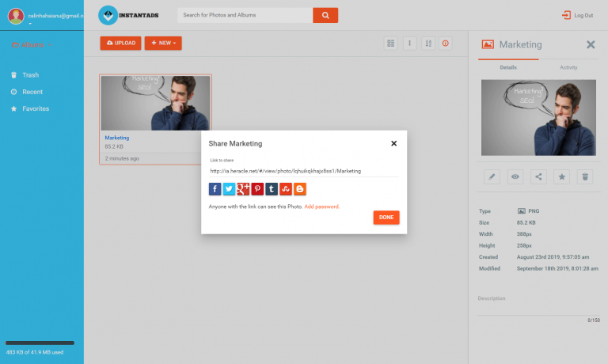
Task: Open the NEW dropdown button
Action: 163,43
